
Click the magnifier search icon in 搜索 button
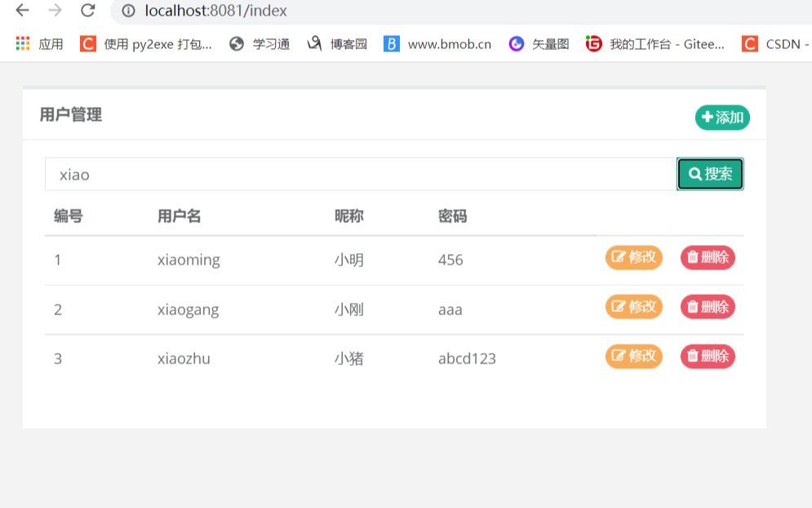(x=694, y=173)
